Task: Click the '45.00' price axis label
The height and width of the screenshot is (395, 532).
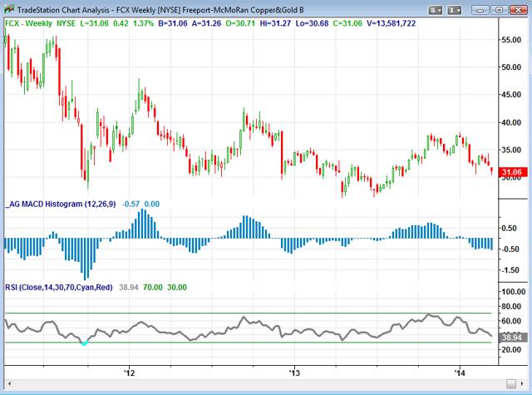Action: point(512,95)
